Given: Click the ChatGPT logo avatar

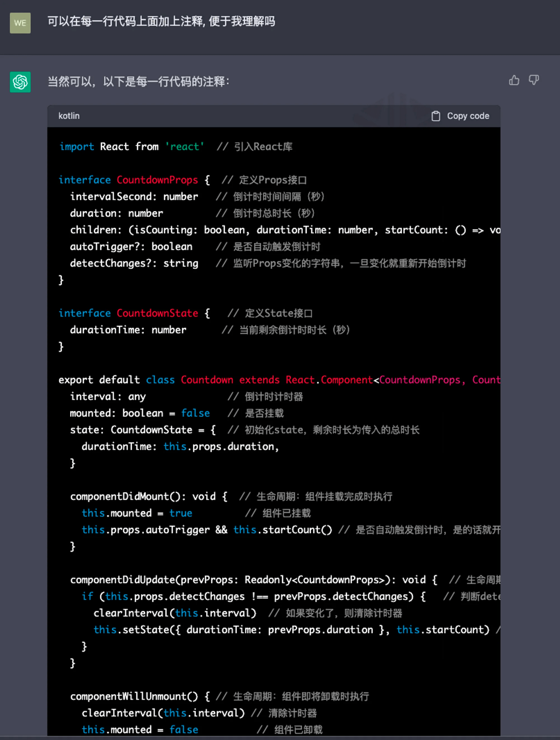Looking at the screenshot, I should tap(20, 82).
